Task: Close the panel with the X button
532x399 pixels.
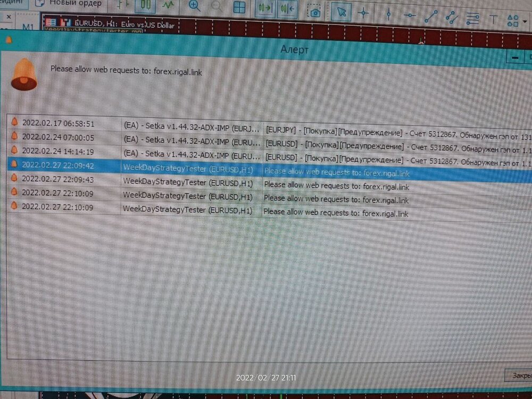Action: [9, 16]
